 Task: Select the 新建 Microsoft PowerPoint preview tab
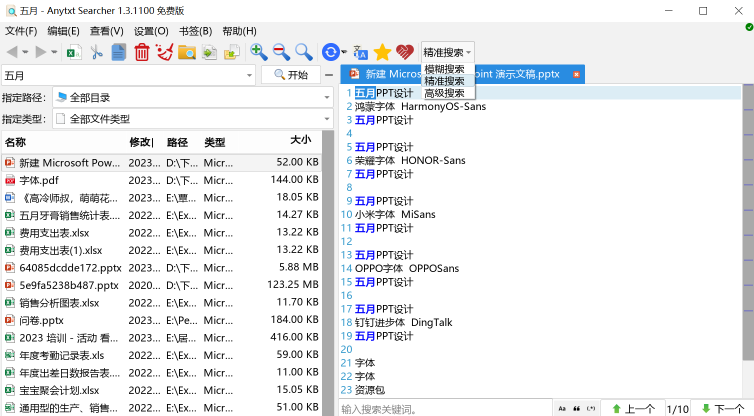[462, 74]
